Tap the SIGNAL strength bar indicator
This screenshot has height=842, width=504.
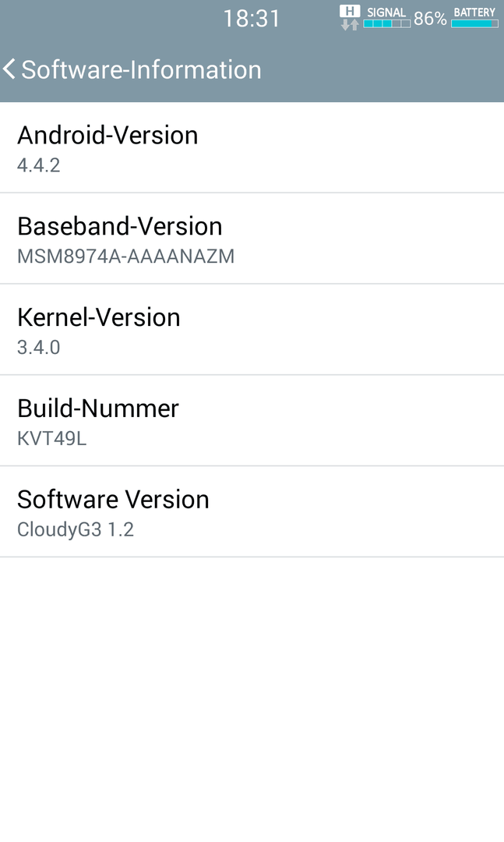coord(386,23)
